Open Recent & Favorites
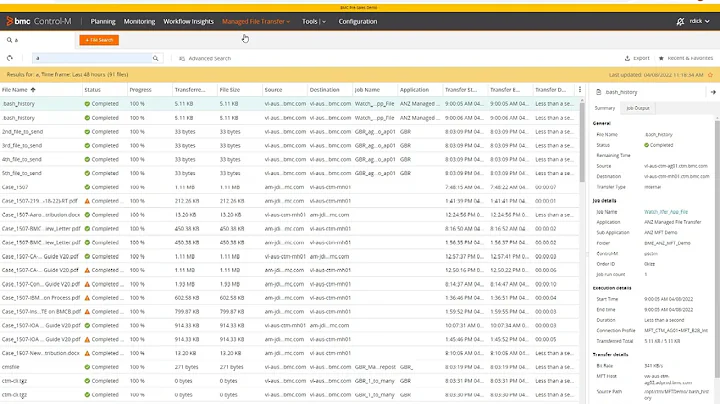 pos(686,58)
